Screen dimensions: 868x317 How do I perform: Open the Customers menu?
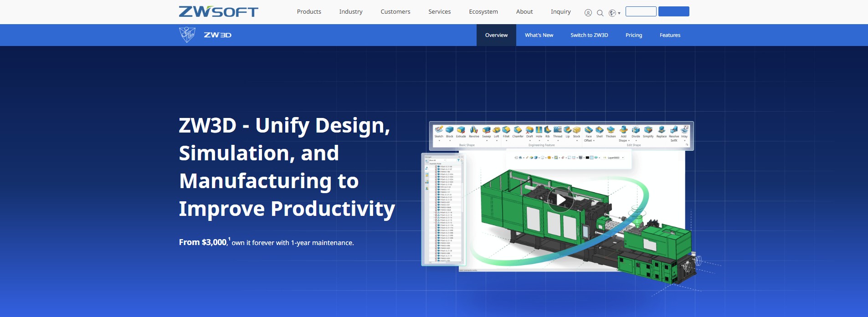(x=395, y=12)
